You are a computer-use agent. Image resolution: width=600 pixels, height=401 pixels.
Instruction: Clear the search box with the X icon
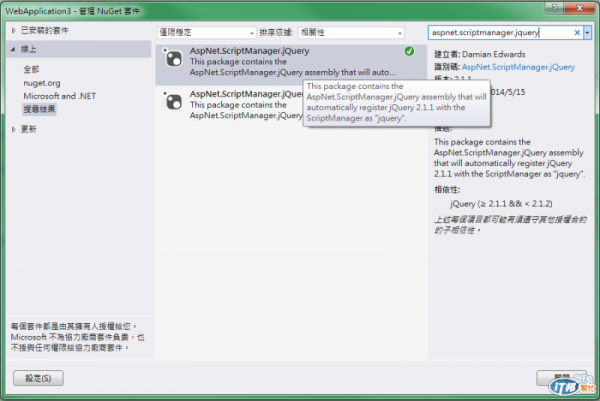[x=577, y=33]
